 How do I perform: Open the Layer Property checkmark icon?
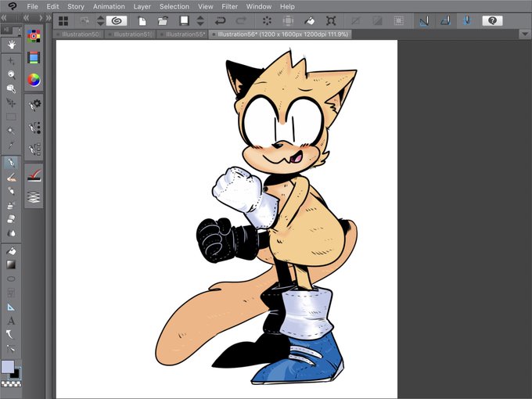pos(34,175)
